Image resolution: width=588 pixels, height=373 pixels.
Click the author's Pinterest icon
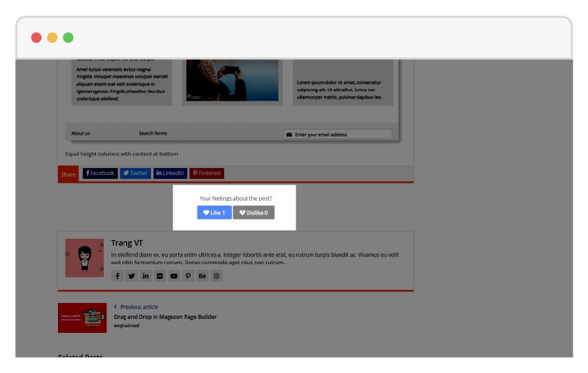pyautogui.click(x=188, y=276)
